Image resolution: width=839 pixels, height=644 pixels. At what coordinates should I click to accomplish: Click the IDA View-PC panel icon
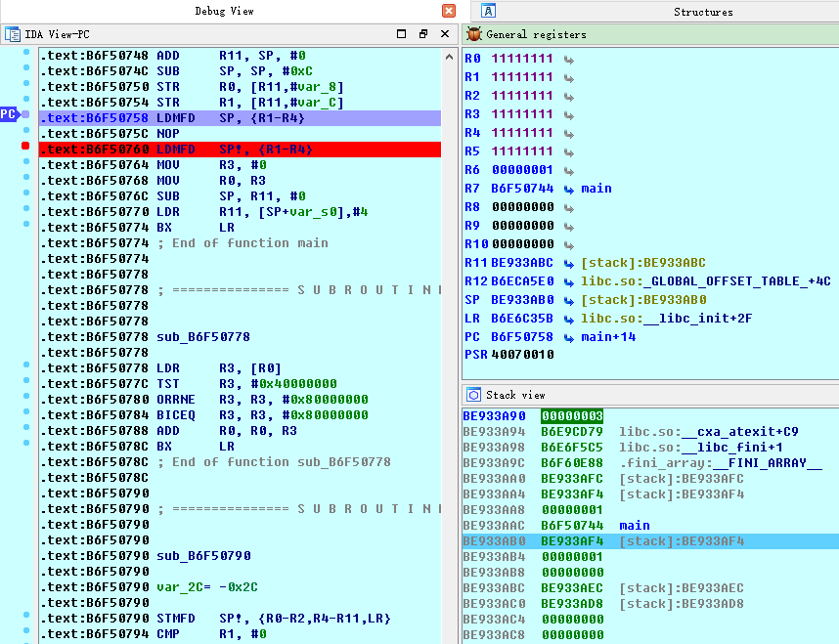tap(13, 34)
